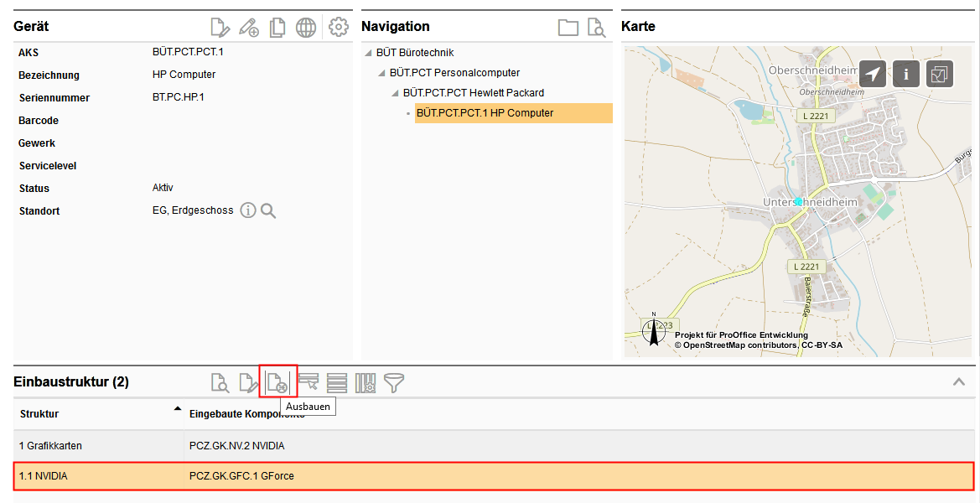980x503 pixels.
Task: Open the globe icon in Gerät toolbar
Action: point(306,28)
